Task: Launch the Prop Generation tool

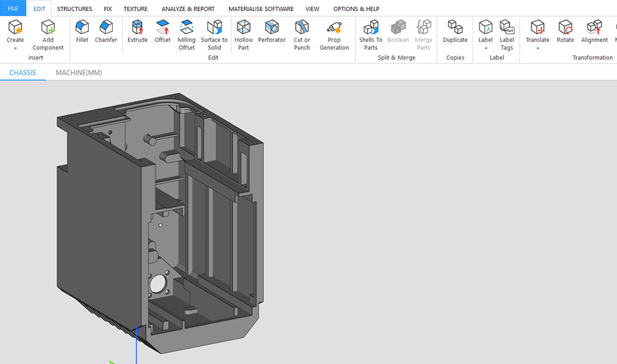Action: [x=334, y=35]
